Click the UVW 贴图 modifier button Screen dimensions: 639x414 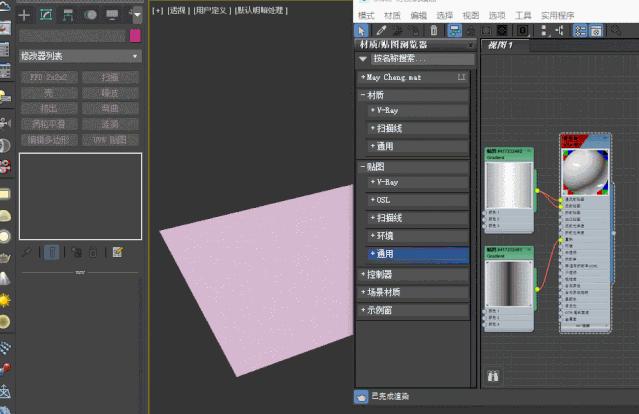point(110,140)
